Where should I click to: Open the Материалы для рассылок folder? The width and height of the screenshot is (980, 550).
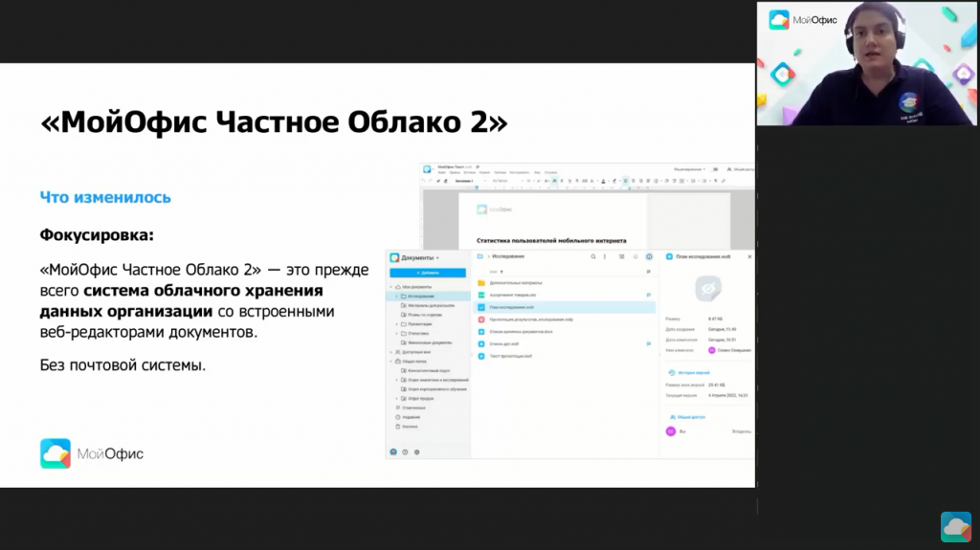tap(431, 306)
